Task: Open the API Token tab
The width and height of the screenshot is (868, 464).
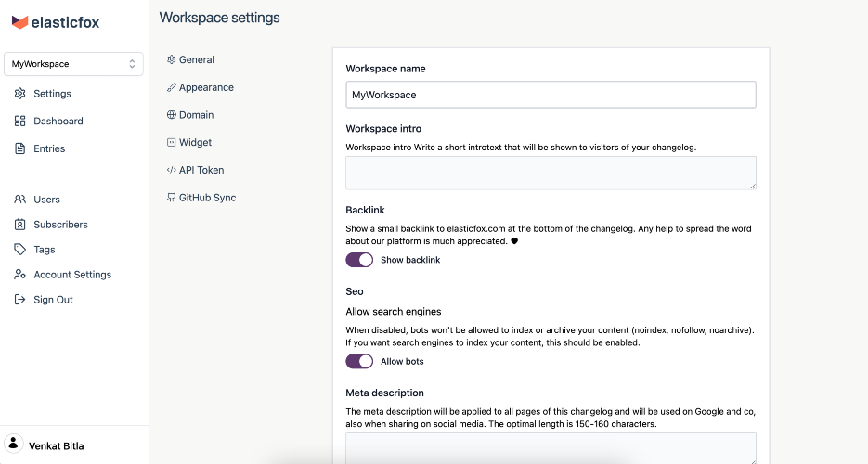Action: pos(195,170)
